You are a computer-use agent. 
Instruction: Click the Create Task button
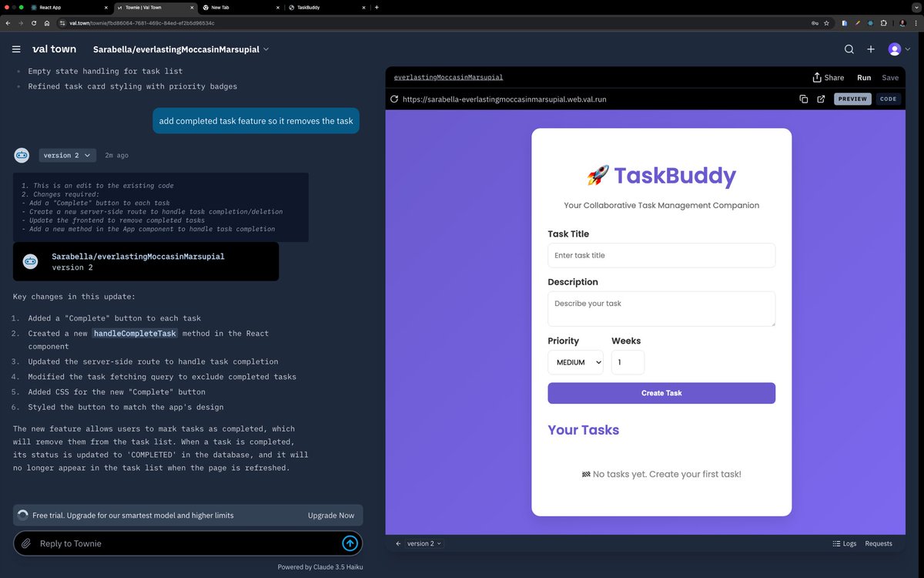point(661,393)
